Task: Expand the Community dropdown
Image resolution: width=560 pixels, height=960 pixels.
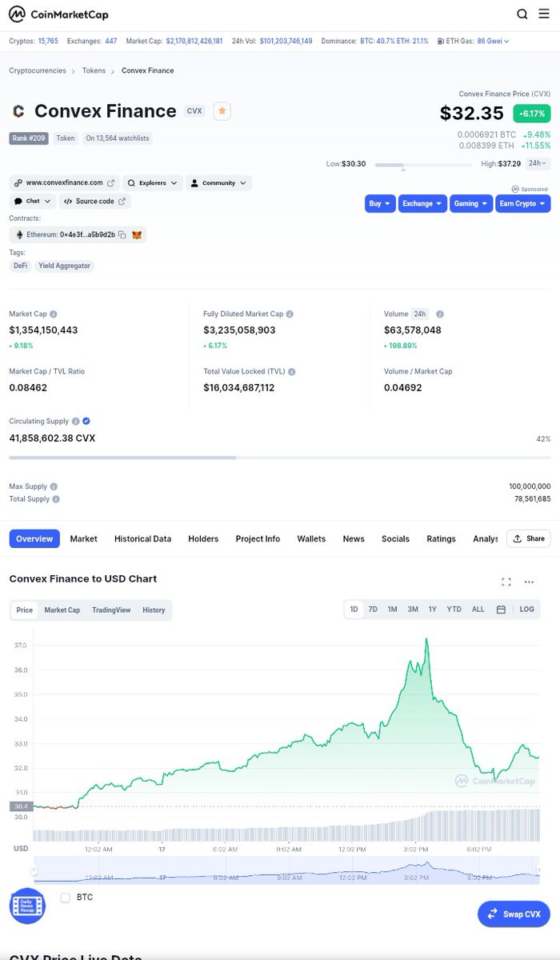Action: [x=218, y=183]
